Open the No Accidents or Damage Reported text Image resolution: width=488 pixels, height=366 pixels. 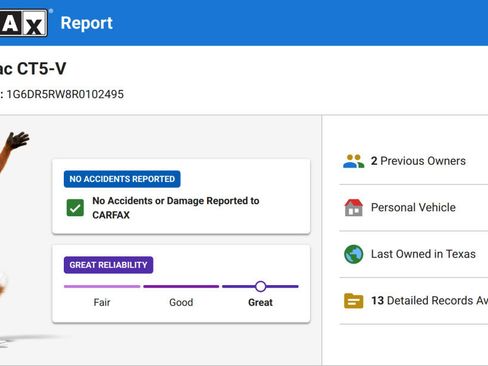[x=176, y=208]
